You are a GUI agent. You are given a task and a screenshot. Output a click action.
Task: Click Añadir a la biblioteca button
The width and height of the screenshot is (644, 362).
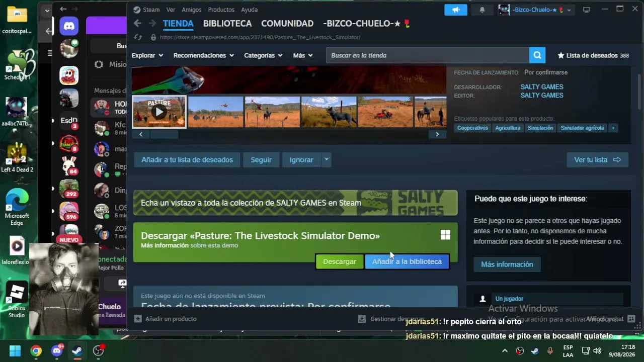407,261
